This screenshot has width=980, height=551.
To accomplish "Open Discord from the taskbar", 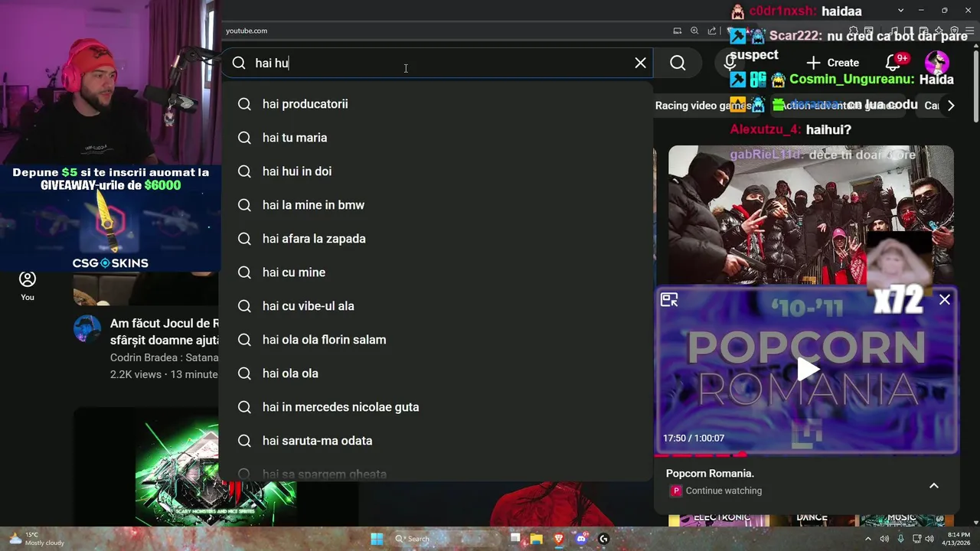I will (581, 539).
